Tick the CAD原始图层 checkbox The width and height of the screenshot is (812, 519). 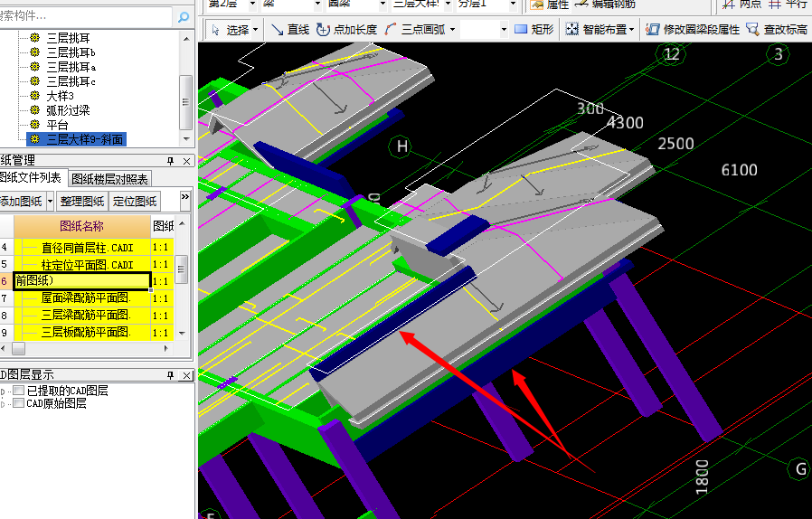19,403
